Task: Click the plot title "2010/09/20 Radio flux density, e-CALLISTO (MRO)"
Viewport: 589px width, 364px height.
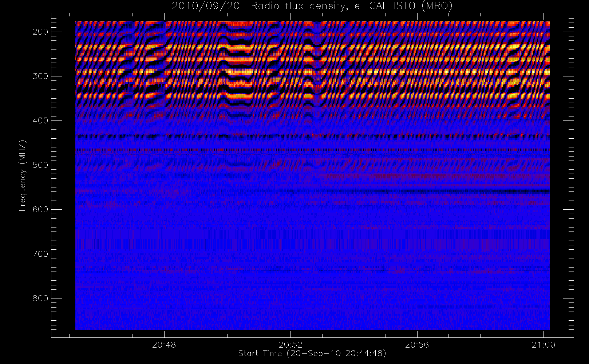Action: pos(312,6)
